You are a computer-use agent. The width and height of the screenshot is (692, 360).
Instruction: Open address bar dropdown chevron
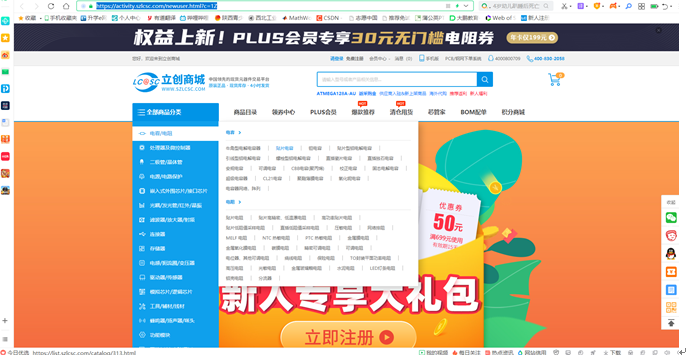(466, 6)
